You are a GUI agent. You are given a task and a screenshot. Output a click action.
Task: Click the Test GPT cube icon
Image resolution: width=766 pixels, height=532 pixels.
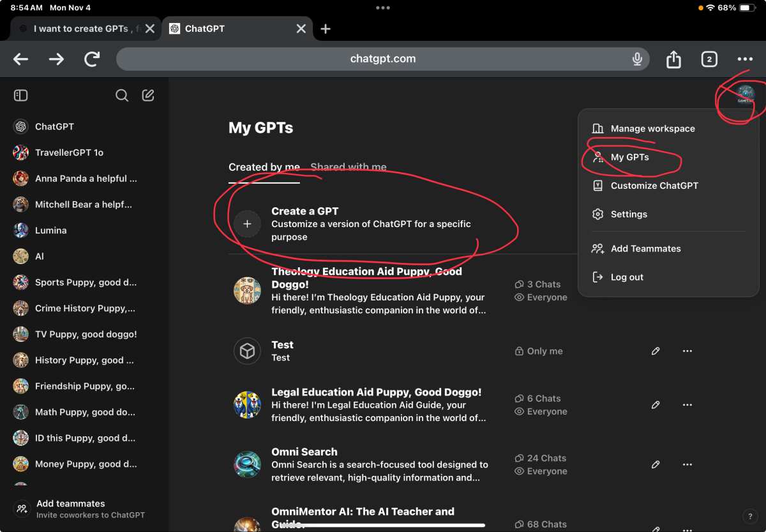click(x=247, y=351)
